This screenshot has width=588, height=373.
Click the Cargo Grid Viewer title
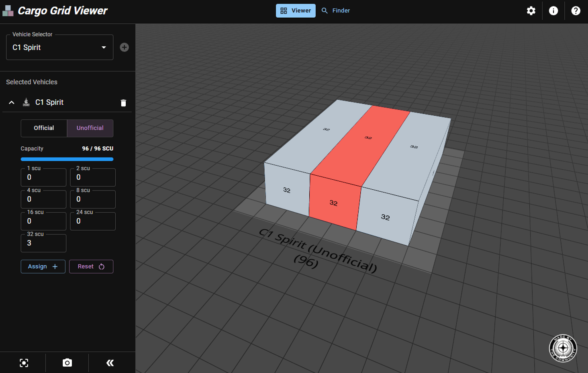coord(63,11)
